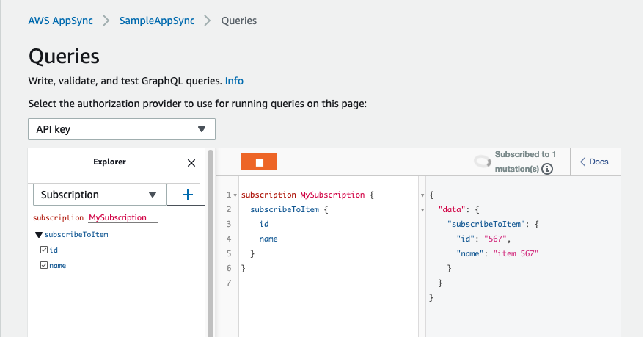644x337 pixels.
Task: Fold line 1 in the query editor
Action: pyautogui.click(x=235, y=195)
